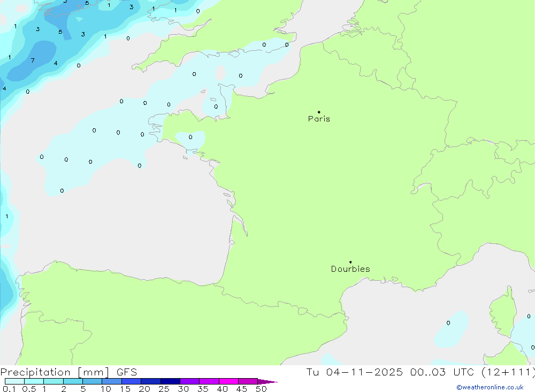Pick the 15–20 mm legend color swatch

pos(131,381)
